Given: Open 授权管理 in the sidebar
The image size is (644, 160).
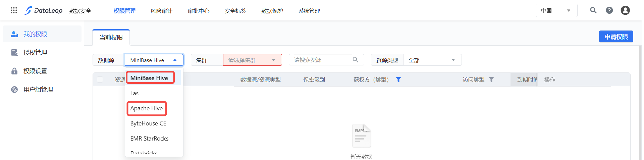Looking at the screenshot, I should pos(42,52).
